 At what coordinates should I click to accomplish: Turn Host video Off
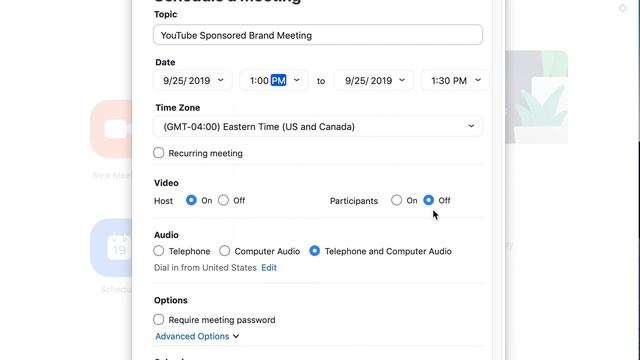point(223,200)
